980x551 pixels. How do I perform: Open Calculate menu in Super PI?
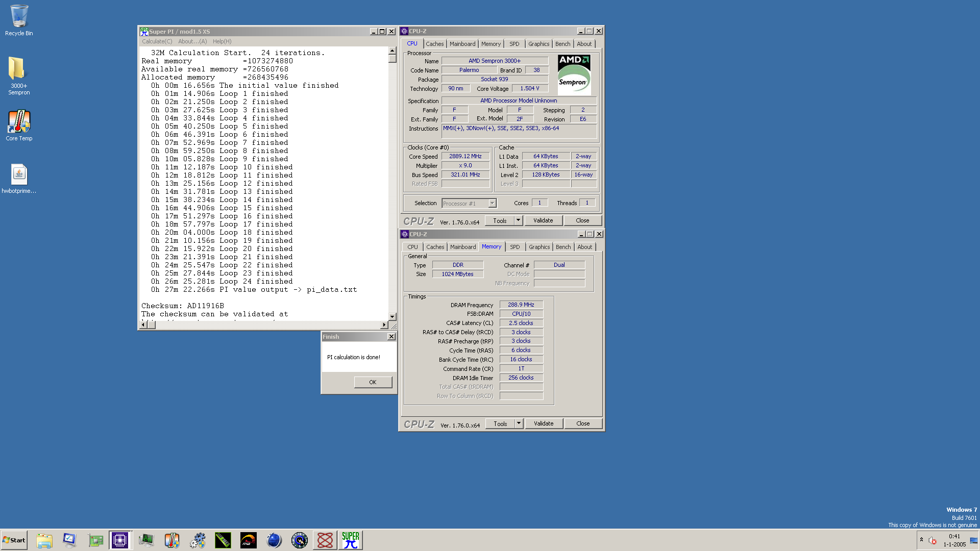tap(157, 41)
